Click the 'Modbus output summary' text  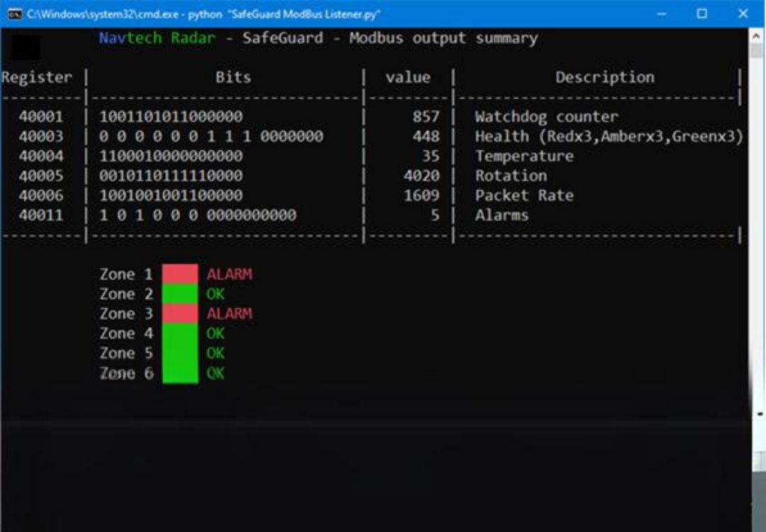tap(443, 38)
